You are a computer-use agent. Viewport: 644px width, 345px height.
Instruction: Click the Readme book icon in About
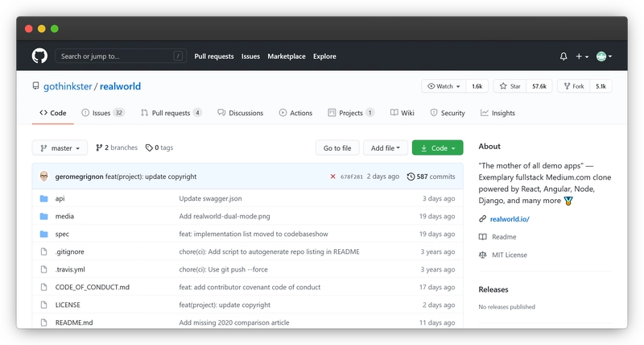482,237
